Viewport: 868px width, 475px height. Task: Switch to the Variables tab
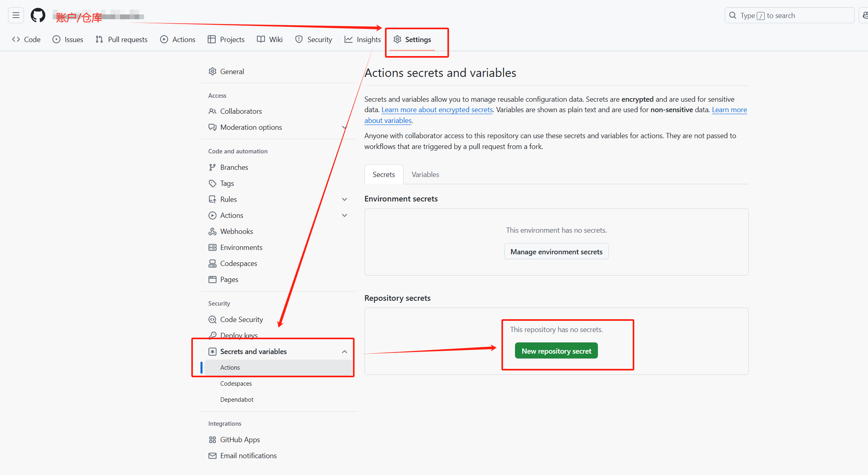(425, 175)
